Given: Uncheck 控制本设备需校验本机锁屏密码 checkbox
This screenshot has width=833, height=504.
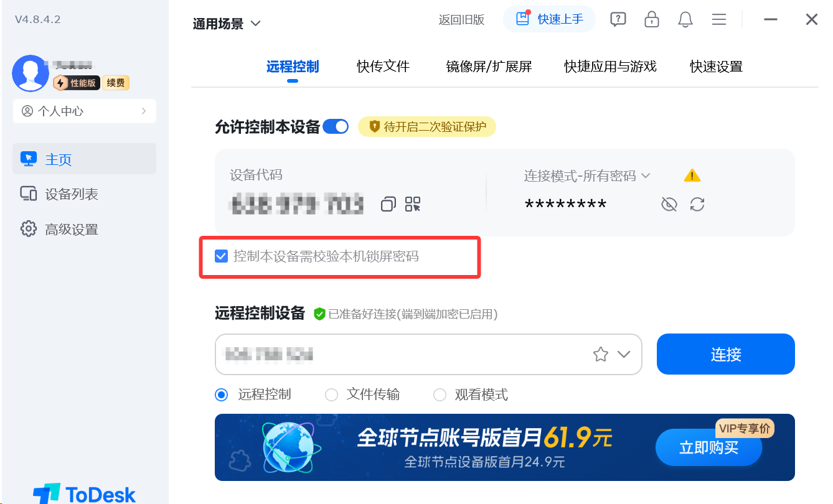Looking at the screenshot, I should (221, 256).
